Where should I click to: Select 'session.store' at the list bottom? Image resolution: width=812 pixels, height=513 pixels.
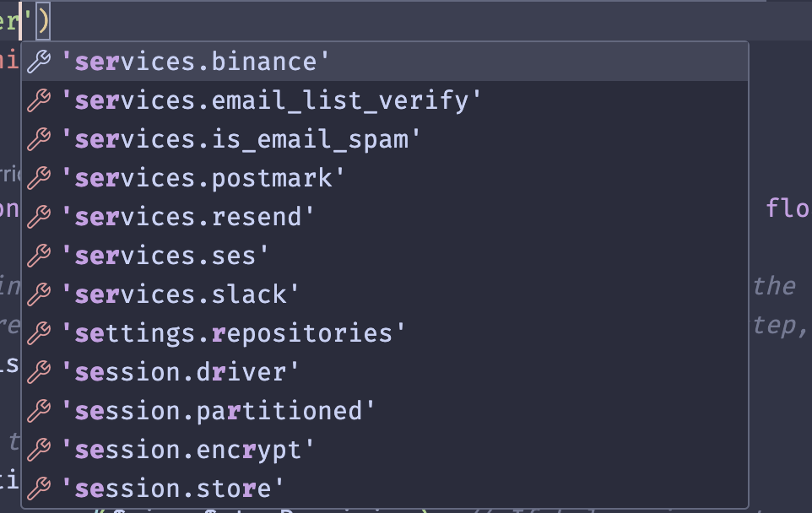click(172, 489)
